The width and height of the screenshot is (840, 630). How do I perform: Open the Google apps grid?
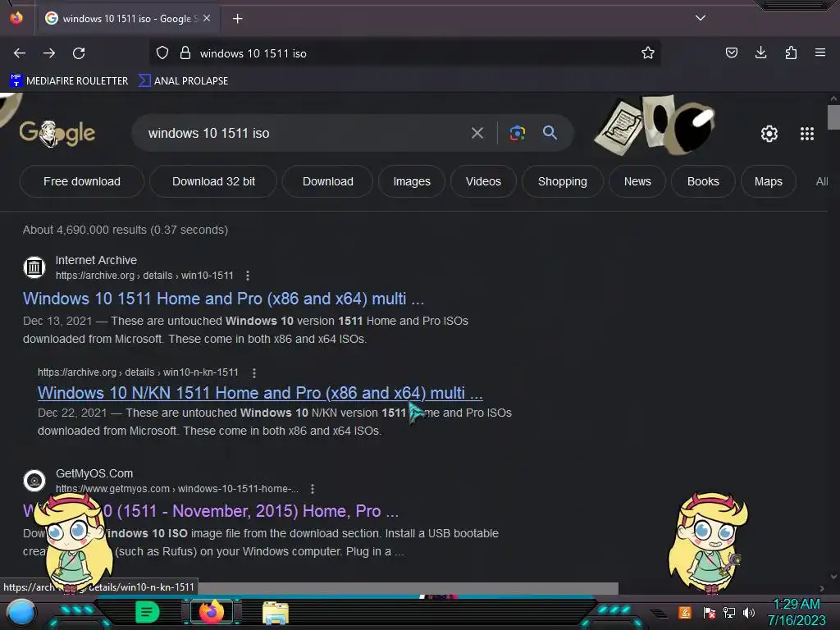point(807,134)
